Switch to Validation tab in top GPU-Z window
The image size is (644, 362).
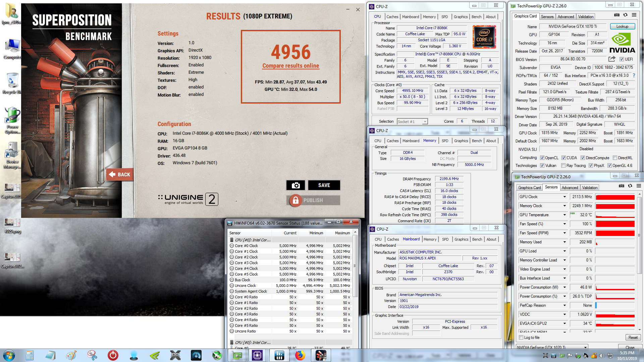click(586, 17)
